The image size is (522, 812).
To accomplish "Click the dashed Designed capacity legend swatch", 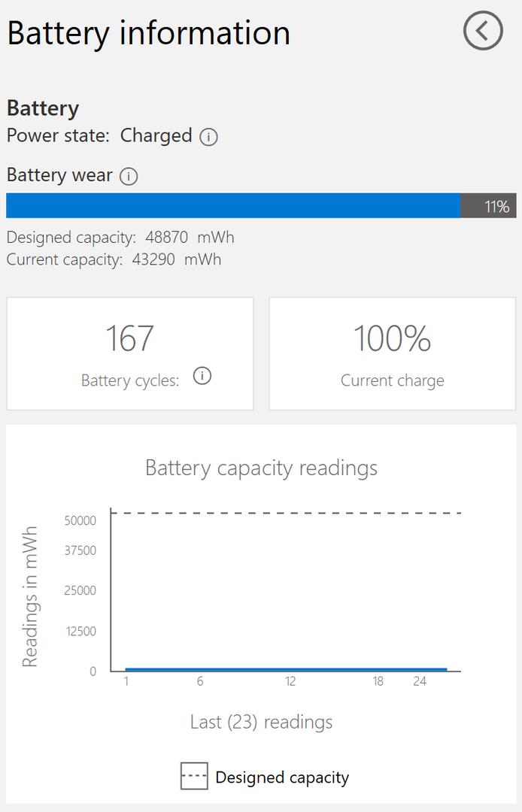I will (x=194, y=776).
